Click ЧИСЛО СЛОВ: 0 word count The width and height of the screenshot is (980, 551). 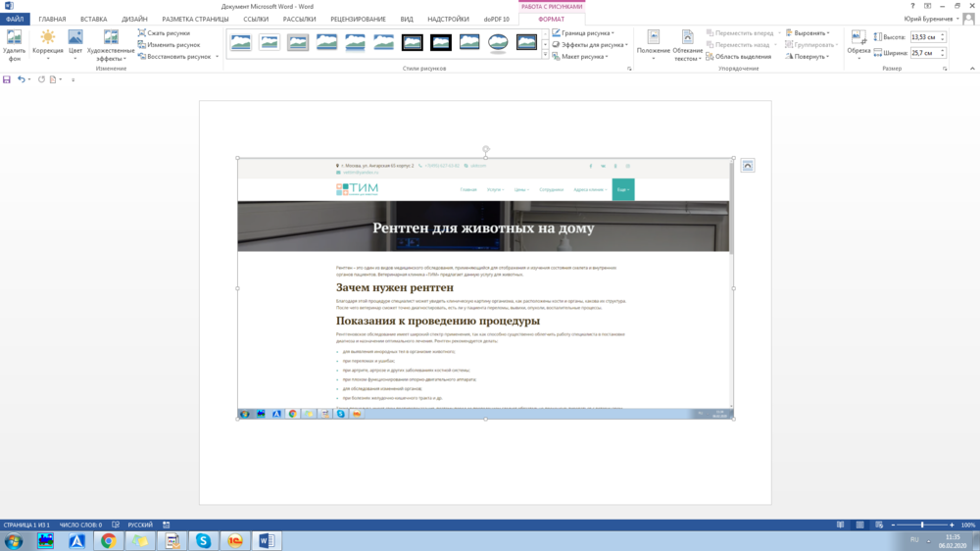coord(80,525)
